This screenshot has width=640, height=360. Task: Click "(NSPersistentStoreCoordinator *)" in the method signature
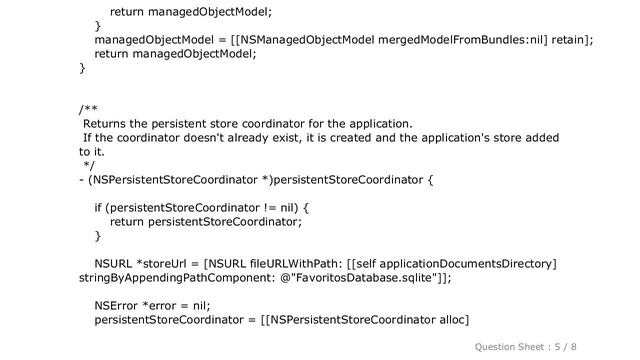point(180,180)
